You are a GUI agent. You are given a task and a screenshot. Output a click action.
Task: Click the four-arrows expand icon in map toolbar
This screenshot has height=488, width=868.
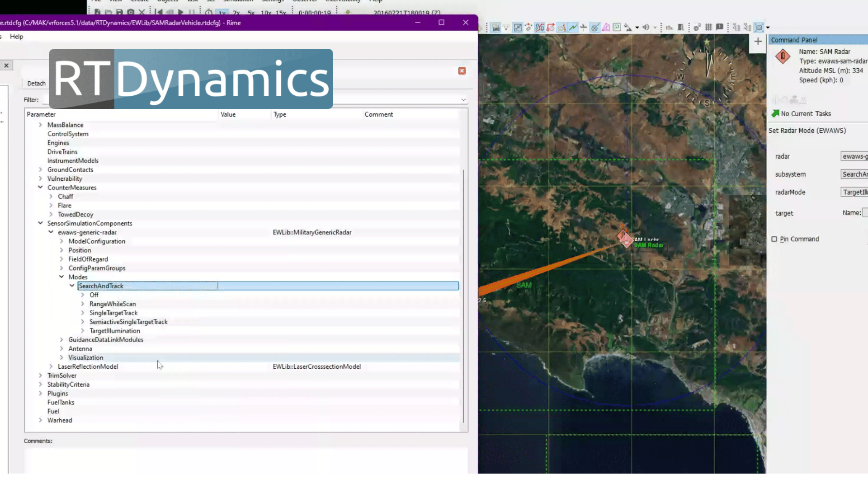[x=518, y=27]
